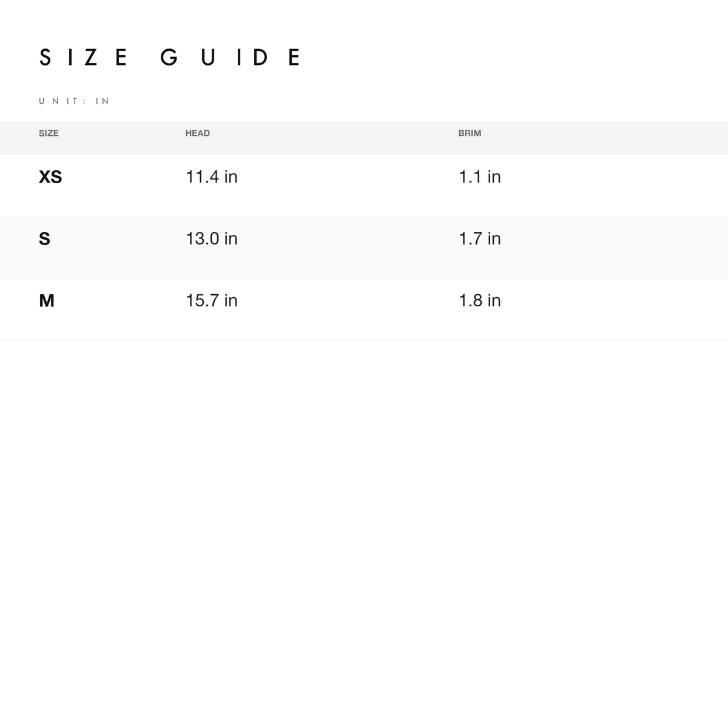
Task: Click the 1.7 in brim value
Action: (480, 239)
